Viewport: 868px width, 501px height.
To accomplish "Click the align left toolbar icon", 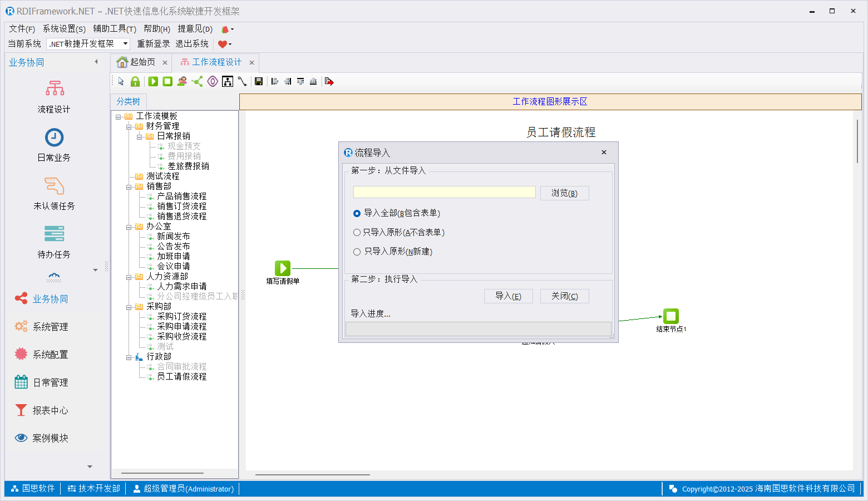I will point(275,82).
